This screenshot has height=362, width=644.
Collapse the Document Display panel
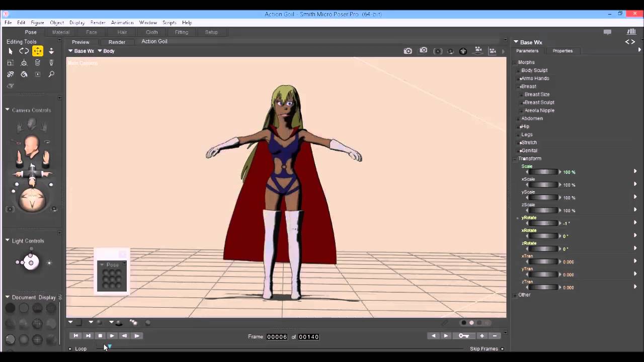point(8,297)
